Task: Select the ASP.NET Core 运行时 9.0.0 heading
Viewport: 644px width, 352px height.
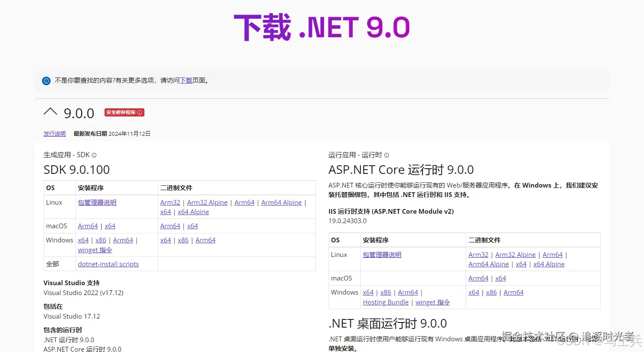Action: click(x=401, y=170)
